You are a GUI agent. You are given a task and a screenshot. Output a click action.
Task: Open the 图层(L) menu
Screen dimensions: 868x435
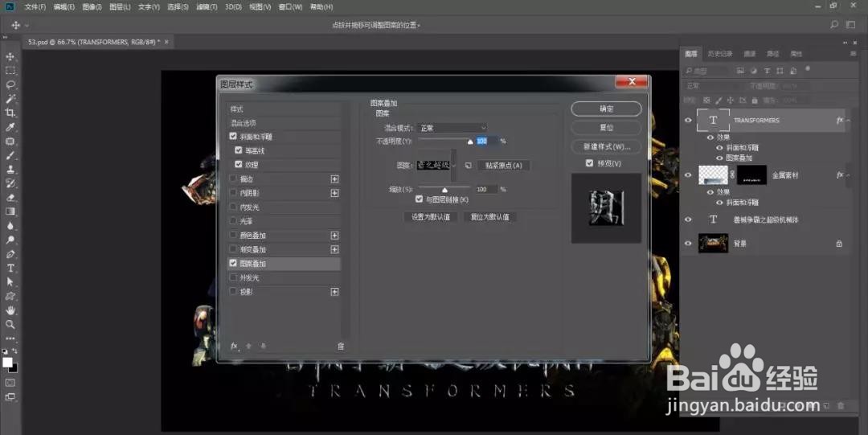pyautogui.click(x=120, y=7)
